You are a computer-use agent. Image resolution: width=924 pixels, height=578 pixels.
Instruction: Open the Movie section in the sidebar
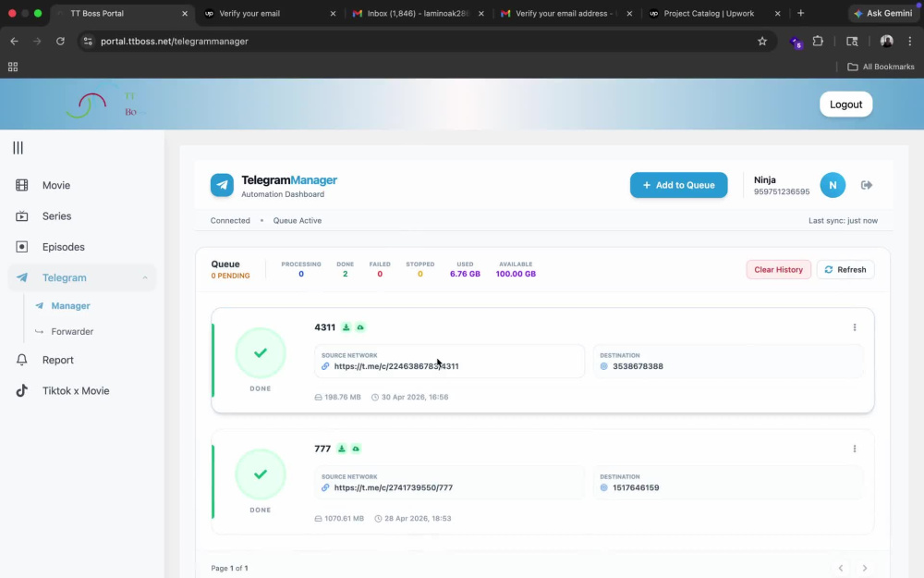pyautogui.click(x=82, y=185)
